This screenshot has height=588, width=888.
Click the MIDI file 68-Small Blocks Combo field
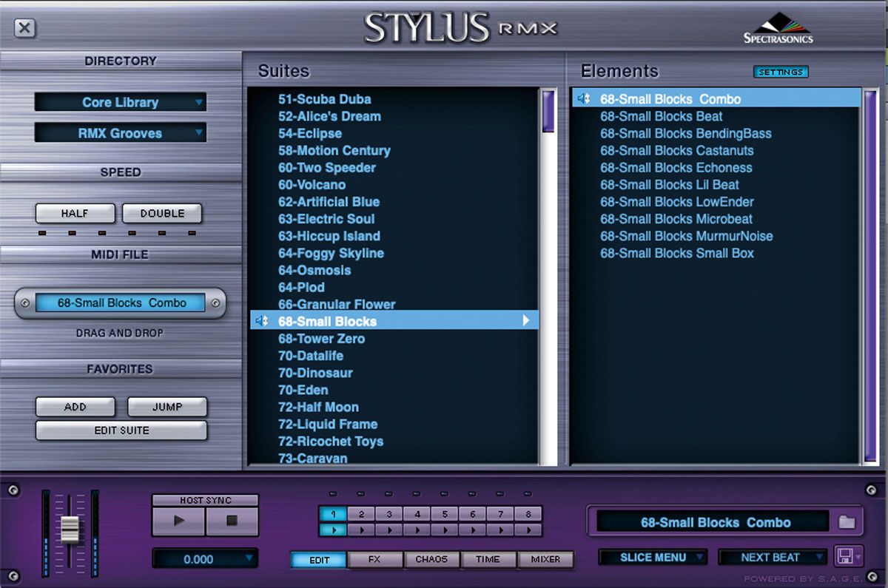[x=121, y=303]
